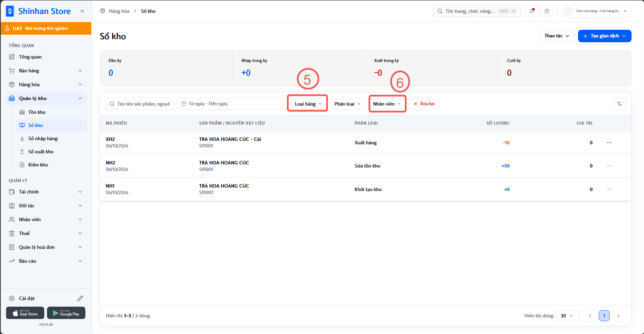
Task: Open table column settings icon
Action: [x=619, y=104]
